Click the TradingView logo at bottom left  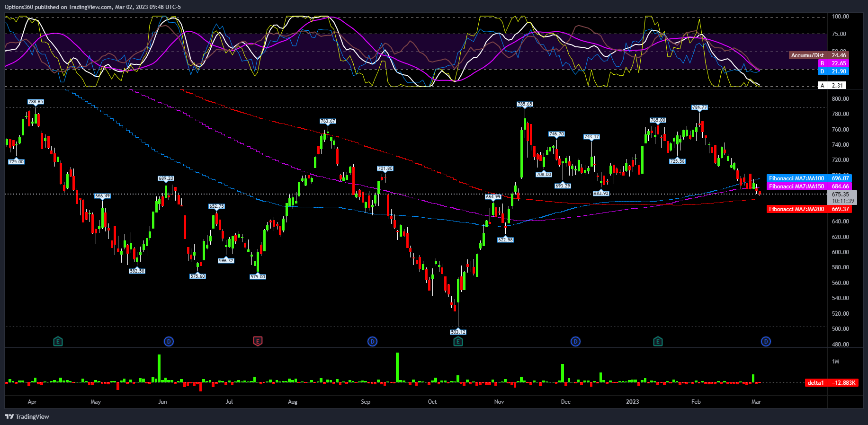pos(27,416)
